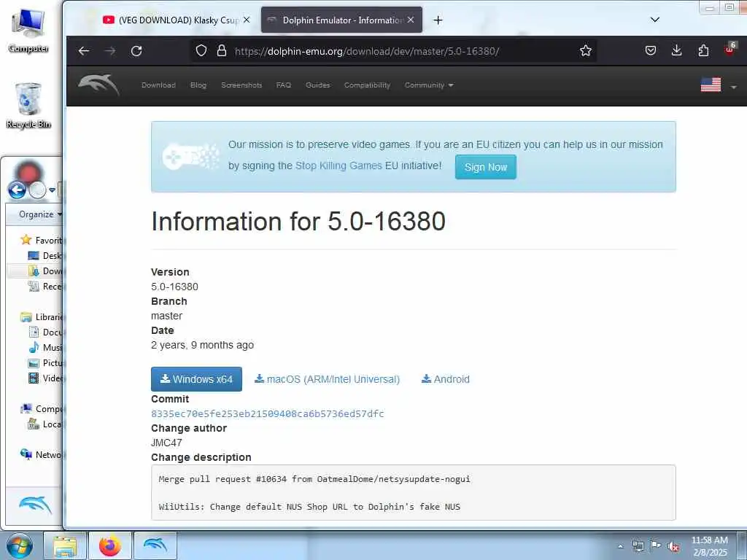Open the Organize menu in Explorer
The width and height of the screenshot is (747, 560).
pos(40,214)
